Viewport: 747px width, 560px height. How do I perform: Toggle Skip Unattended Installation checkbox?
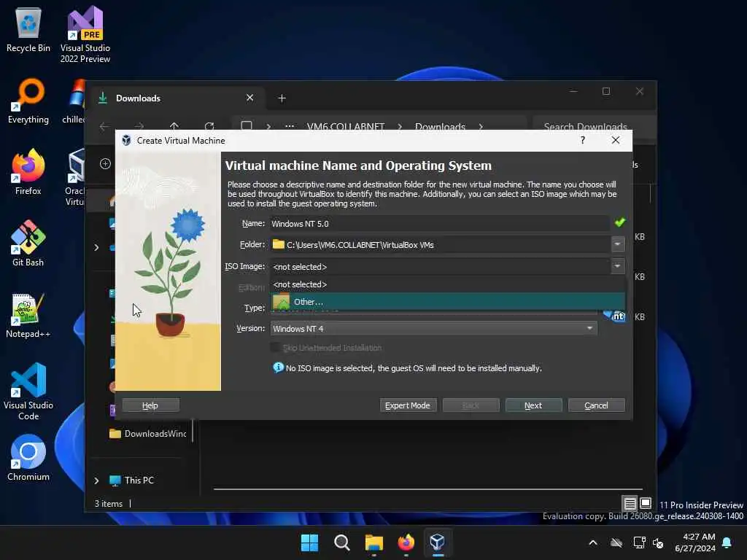click(x=275, y=348)
